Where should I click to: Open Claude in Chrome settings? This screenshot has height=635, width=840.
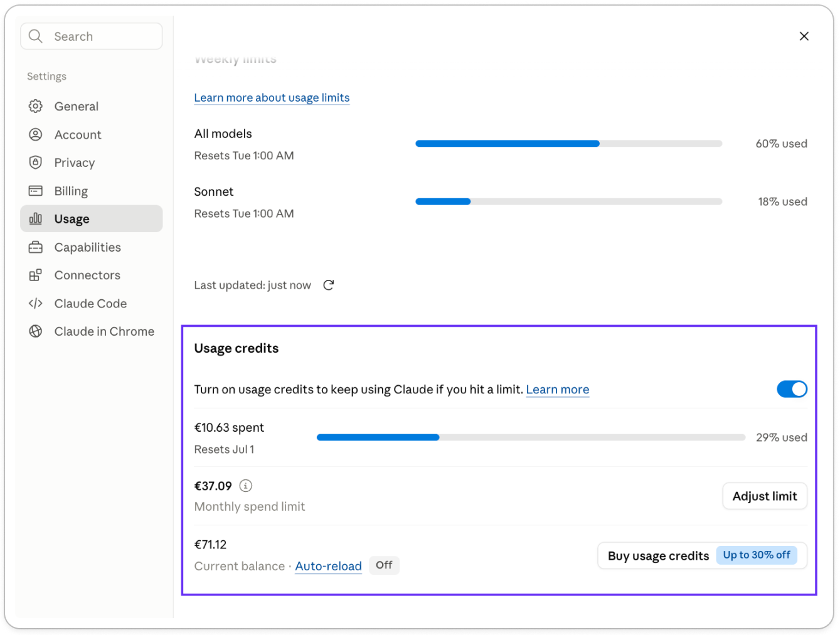(x=92, y=331)
